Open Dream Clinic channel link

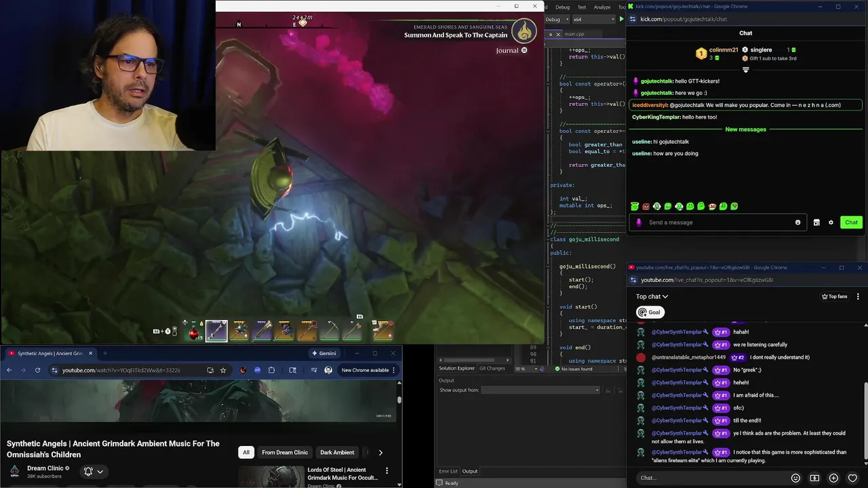(x=45, y=468)
